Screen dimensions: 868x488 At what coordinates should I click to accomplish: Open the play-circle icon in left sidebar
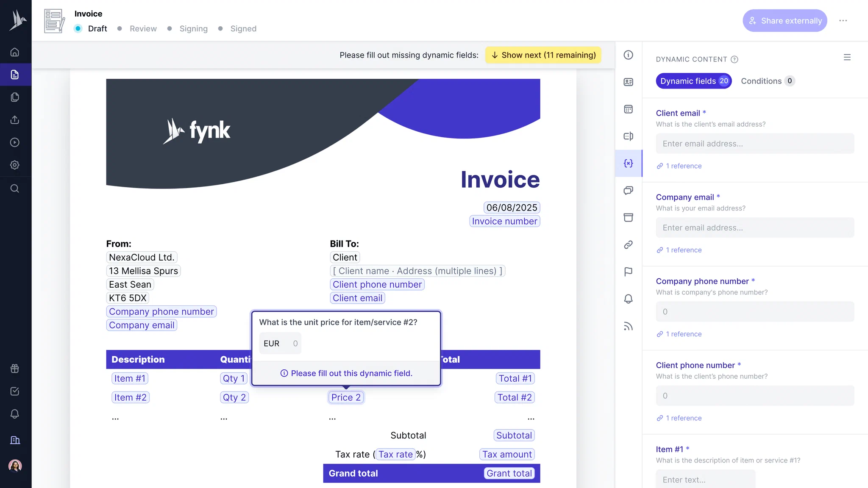[x=15, y=142]
